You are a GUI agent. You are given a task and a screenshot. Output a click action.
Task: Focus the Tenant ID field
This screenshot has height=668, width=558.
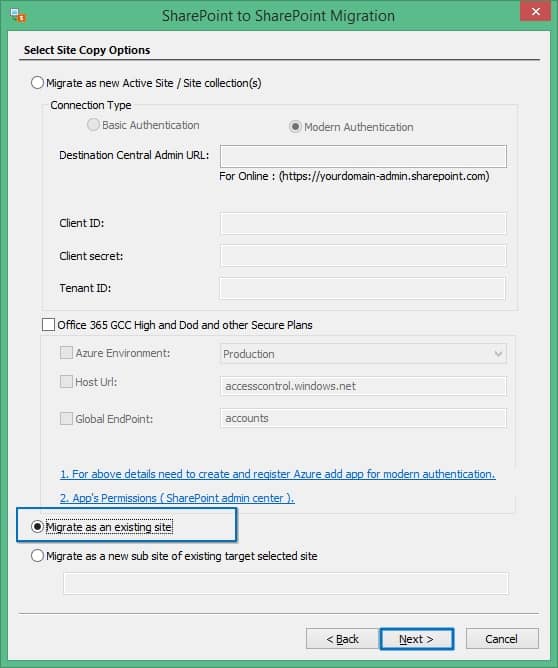coord(362,288)
